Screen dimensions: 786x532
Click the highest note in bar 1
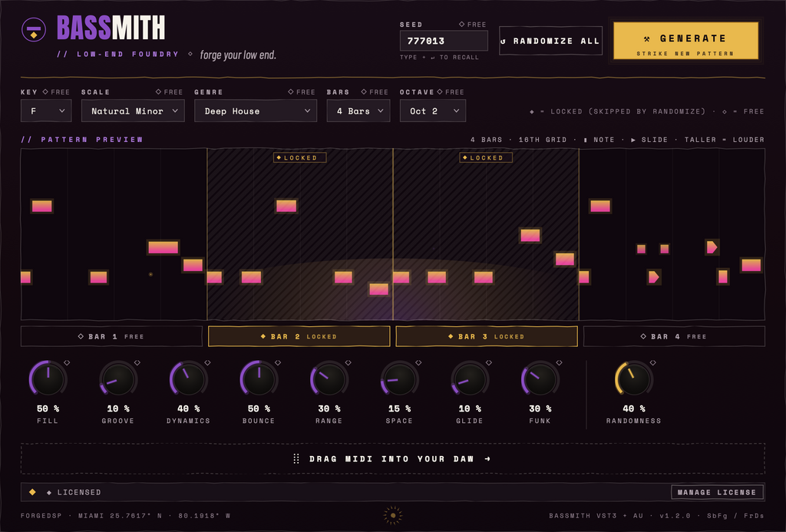(42, 206)
